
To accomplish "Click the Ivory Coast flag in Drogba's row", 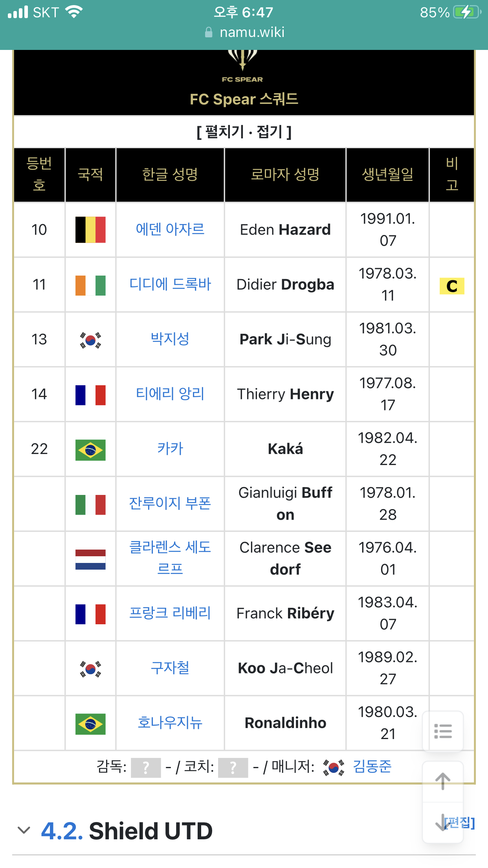I will click(90, 285).
